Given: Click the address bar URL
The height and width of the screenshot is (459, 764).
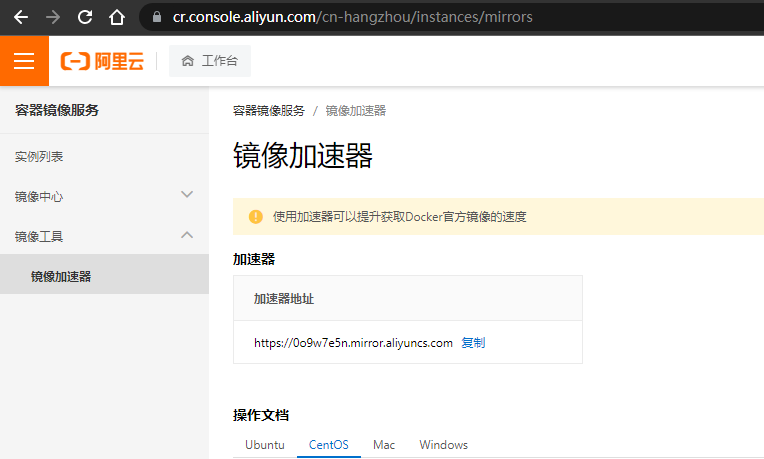Looking at the screenshot, I should click(352, 17).
